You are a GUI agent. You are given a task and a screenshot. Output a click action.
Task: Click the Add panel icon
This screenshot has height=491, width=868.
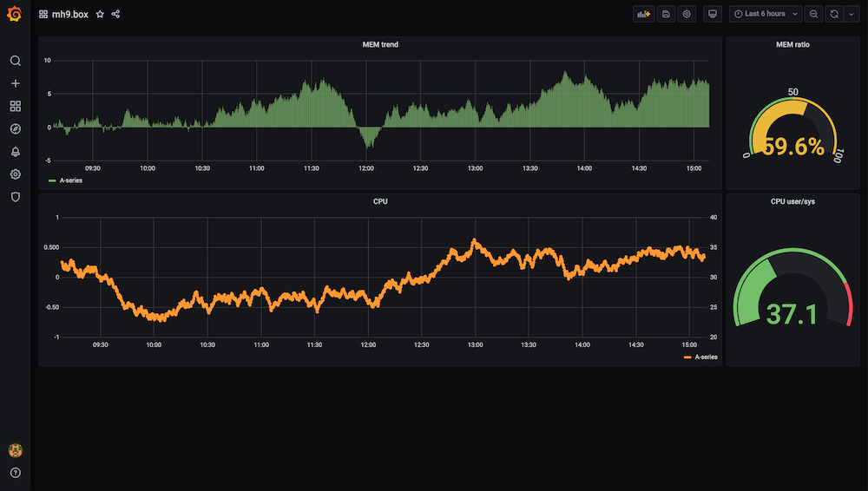[x=643, y=14]
